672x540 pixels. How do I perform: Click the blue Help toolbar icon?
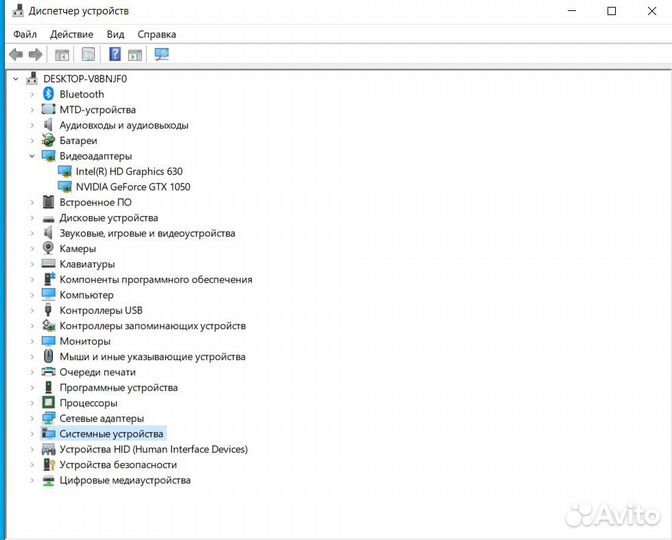pyautogui.click(x=115, y=54)
